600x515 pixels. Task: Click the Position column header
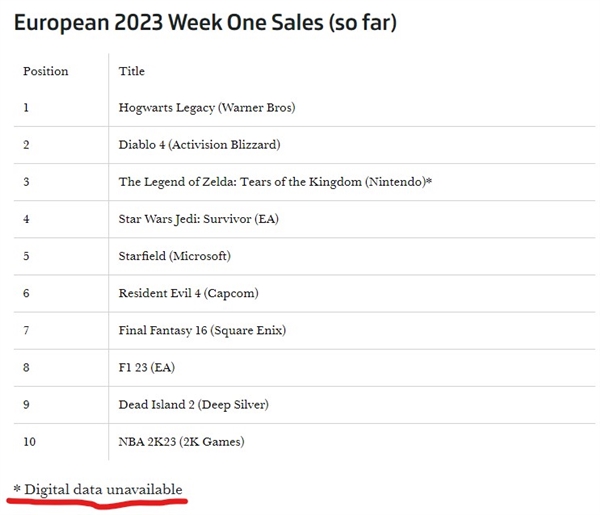tap(45, 71)
